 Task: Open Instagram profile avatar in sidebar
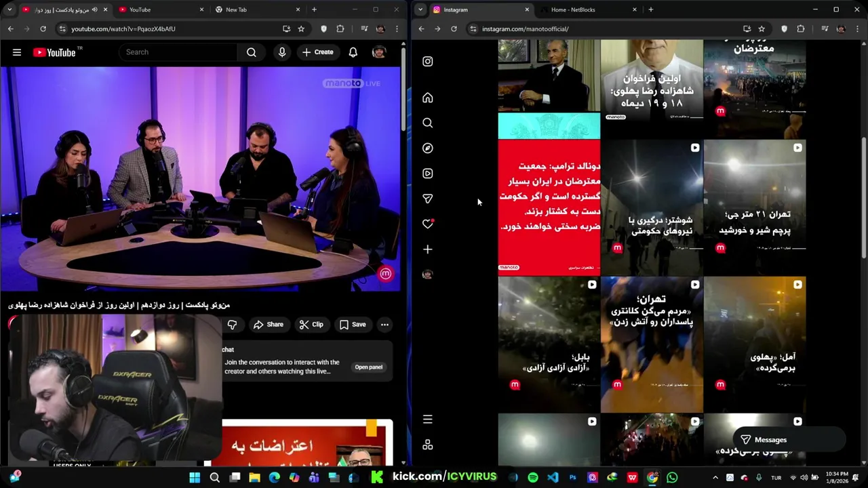click(427, 274)
